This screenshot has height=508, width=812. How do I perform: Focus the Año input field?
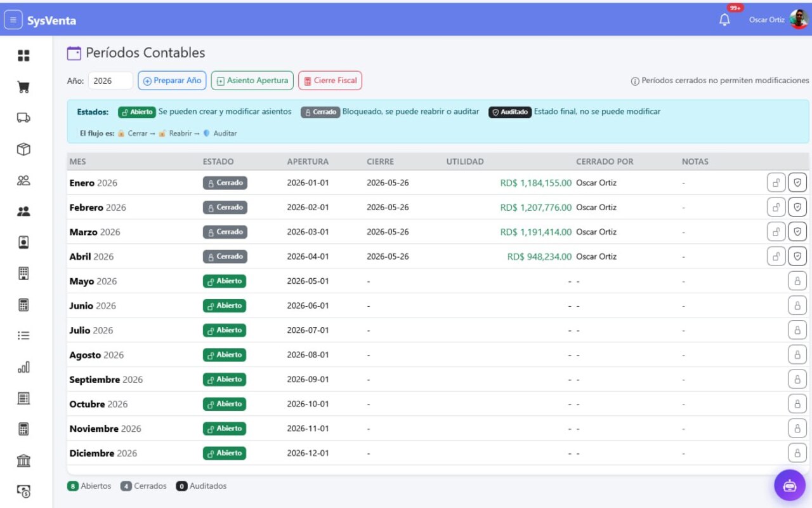pos(110,81)
